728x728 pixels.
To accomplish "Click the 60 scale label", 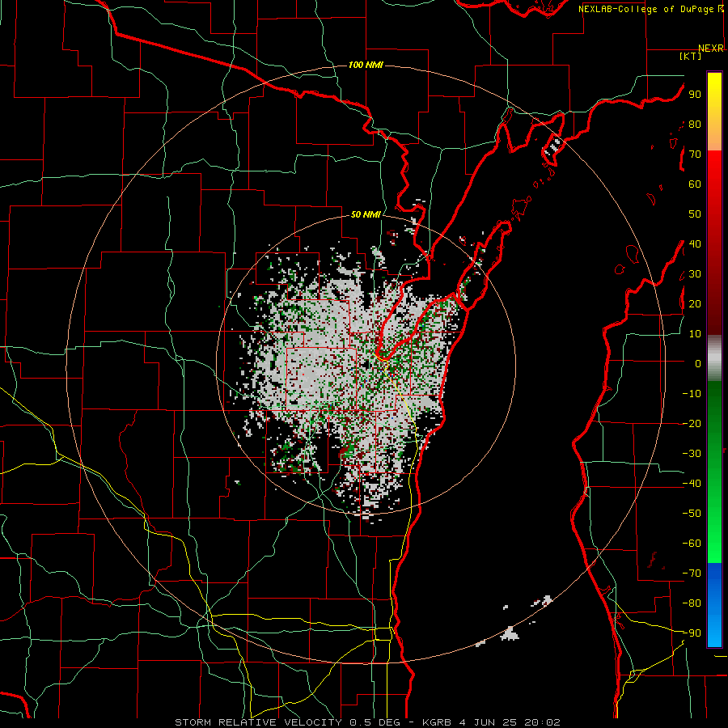I will (695, 184).
